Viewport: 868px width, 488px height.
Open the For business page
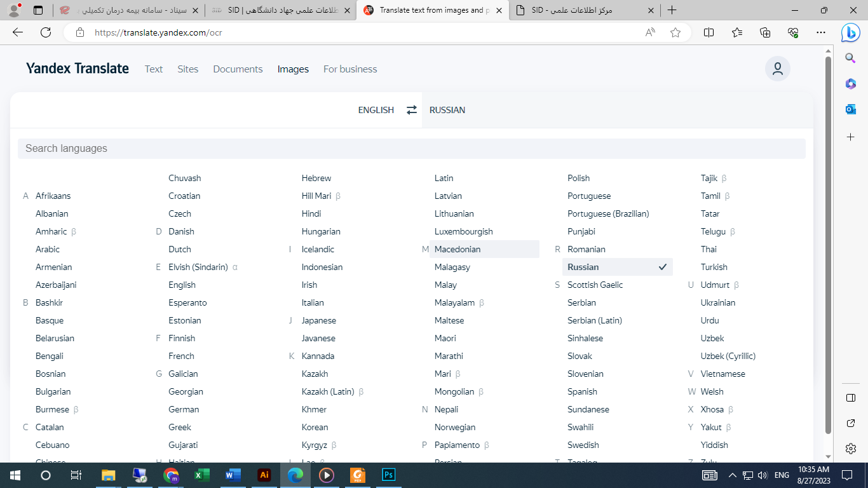pyautogui.click(x=350, y=69)
